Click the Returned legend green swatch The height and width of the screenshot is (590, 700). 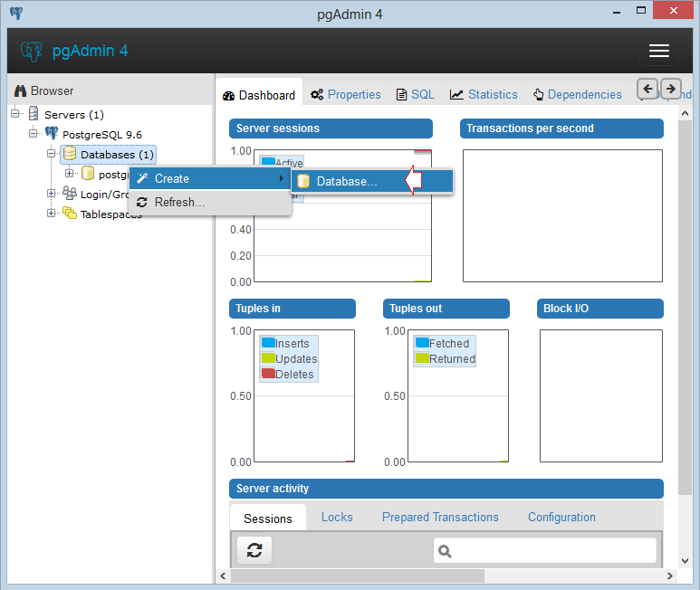[x=422, y=357]
